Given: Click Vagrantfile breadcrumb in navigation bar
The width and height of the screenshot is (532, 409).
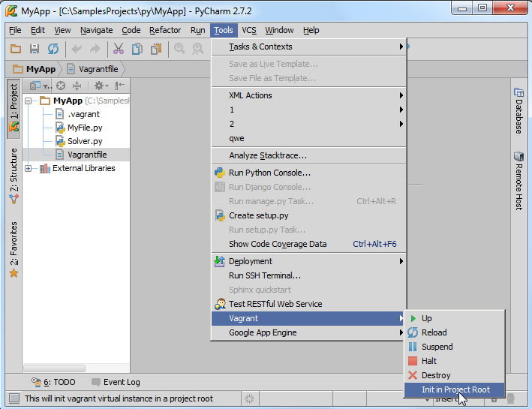Looking at the screenshot, I should pyautogui.click(x=92, y=69).
